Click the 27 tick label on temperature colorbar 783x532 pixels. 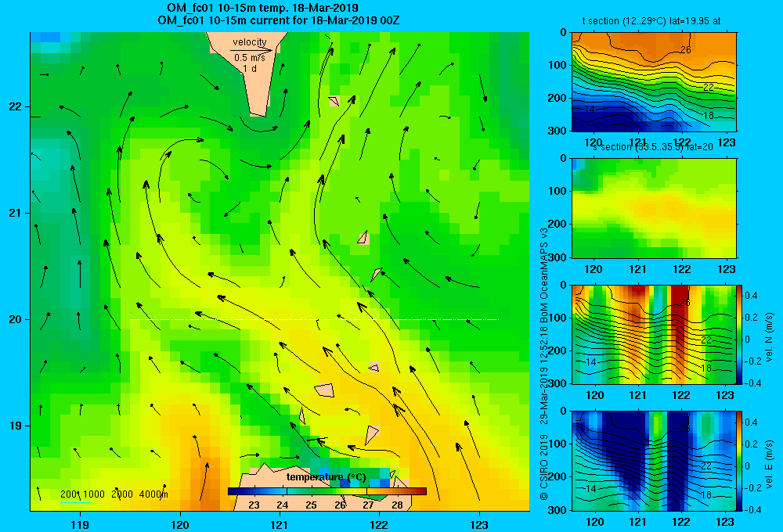368,505
